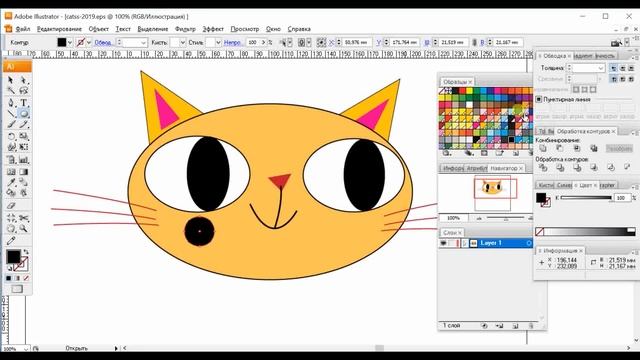Click the K color slider in Цвет panel
Image resolution: width=640 pixels, height=360 pixels.
[586, 198]
